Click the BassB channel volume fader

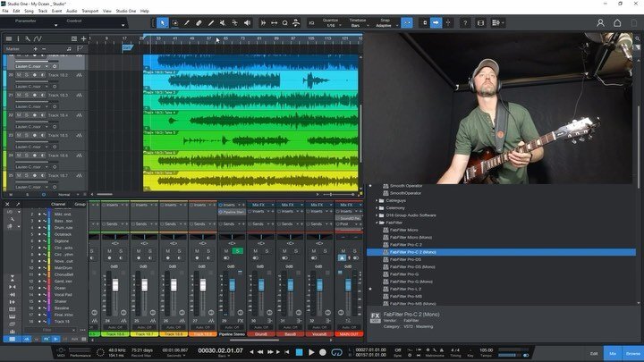[x=290, y=284]
